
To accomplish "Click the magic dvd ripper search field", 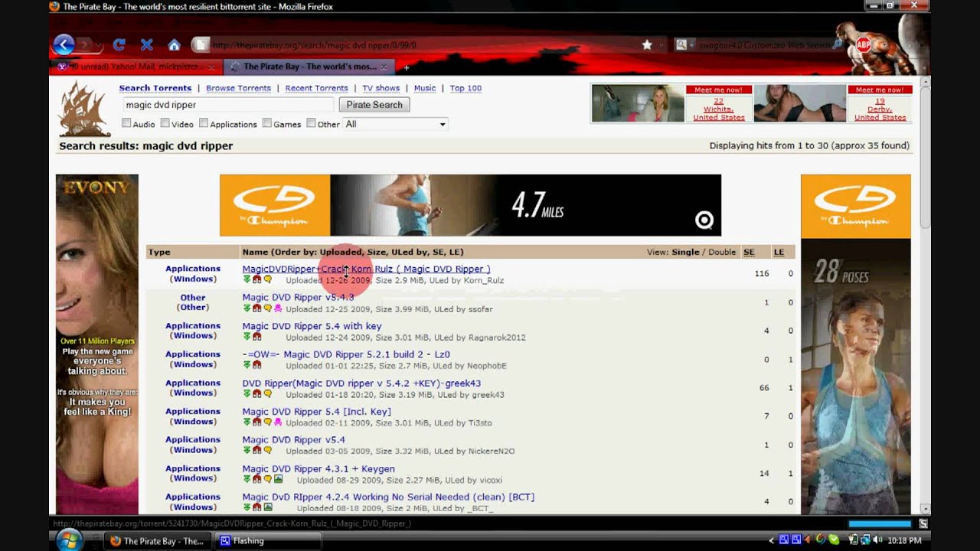I will (227, 105).
